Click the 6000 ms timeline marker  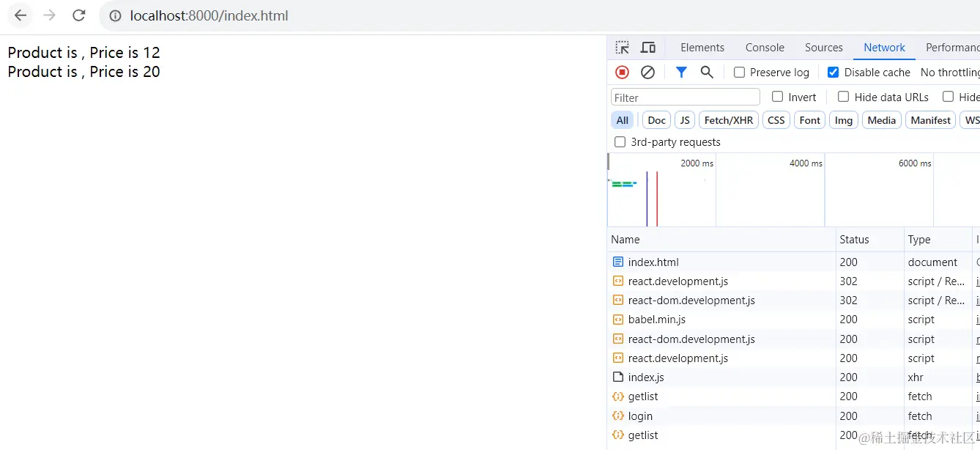pos(915,163)
